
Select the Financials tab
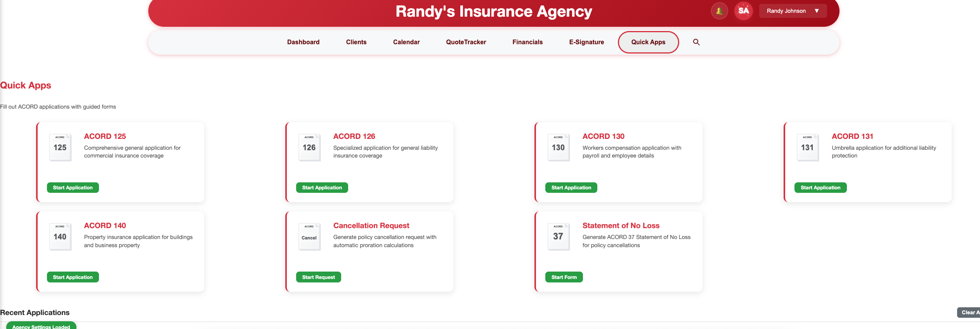pyautogui.click(x=527, y=42)
